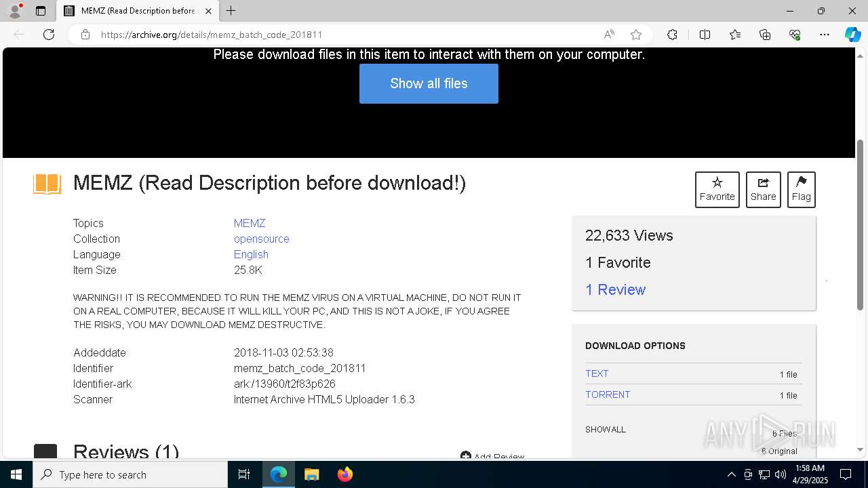Open Task View on taskbar
The height and width of the screenshot is (488, 868).
coord(244,474)
